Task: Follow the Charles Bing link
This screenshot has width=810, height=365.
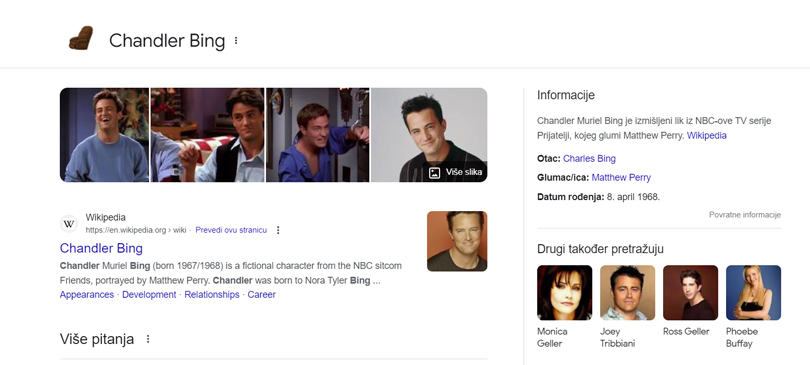Action: pyautogui.click(x=589, y=158)
